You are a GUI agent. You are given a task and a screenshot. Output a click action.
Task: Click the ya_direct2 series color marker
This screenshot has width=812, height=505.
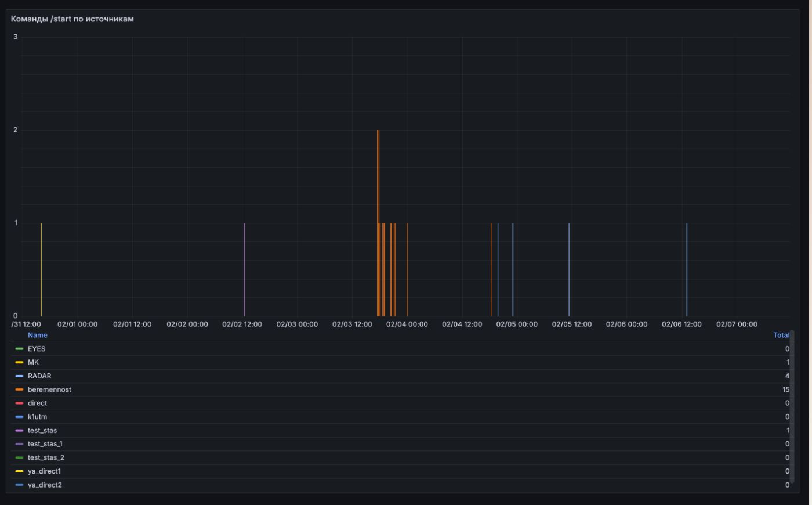(21, 484)
